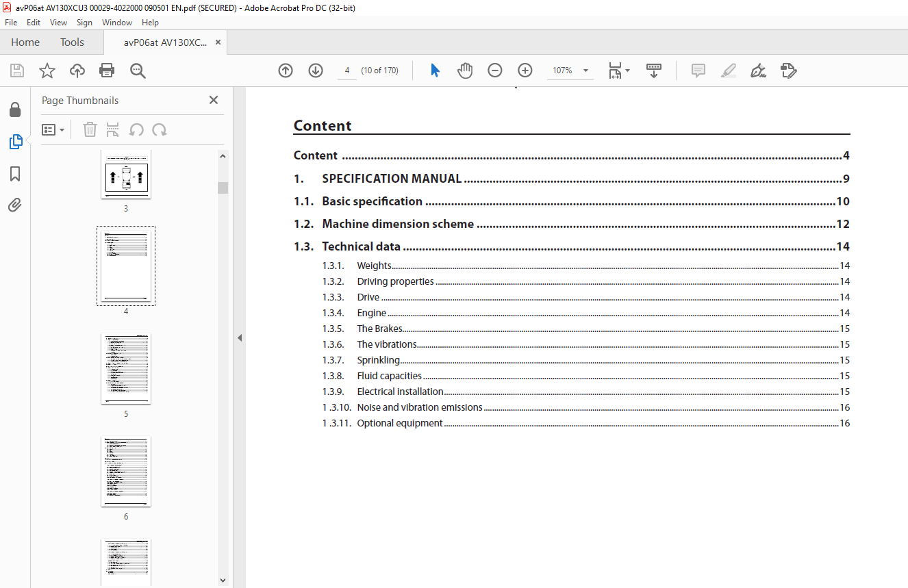Click the 1.3.2 Driving properties entry
The width and height of the screenshot is (908, 588).
586,281
